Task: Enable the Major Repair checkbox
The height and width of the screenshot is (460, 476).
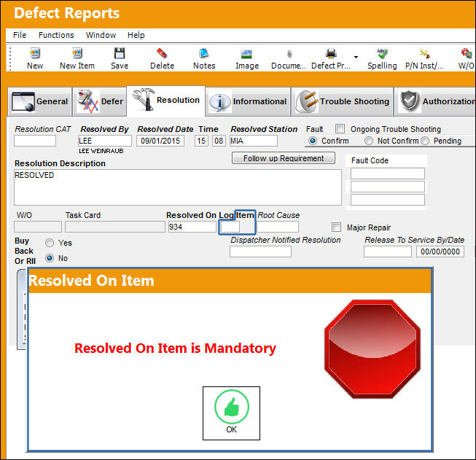Action: pyautogui.click(x=336, y=227)
